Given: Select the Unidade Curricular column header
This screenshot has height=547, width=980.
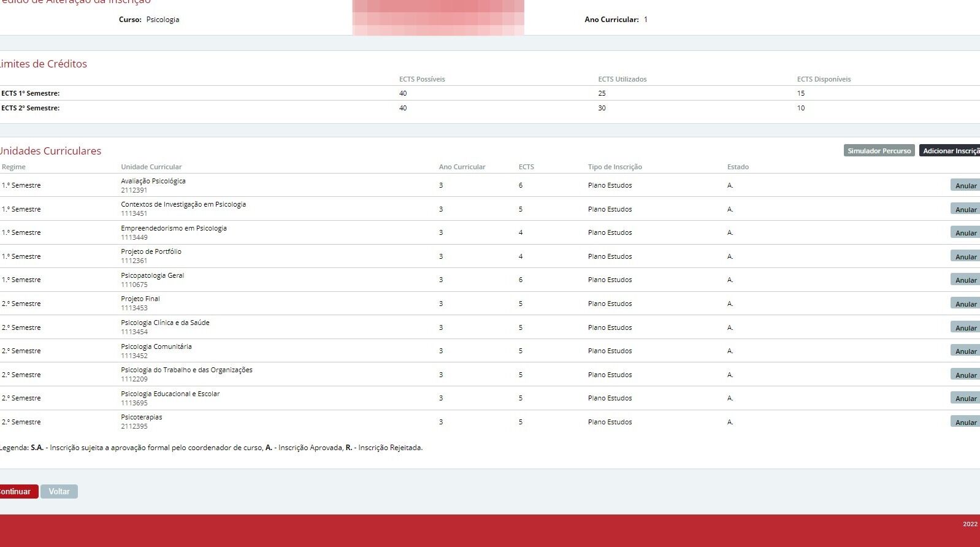Looking at the screenshot, I should pos(151,167).
